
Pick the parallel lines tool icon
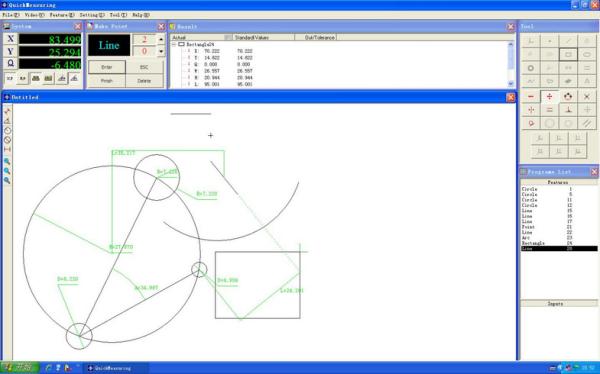[587, 123]
